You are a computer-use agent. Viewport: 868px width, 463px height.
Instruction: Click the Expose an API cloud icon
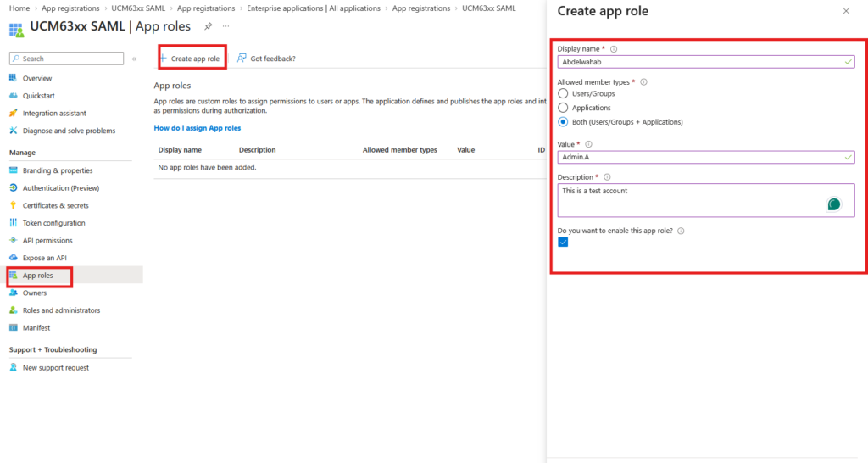point(13,258)
